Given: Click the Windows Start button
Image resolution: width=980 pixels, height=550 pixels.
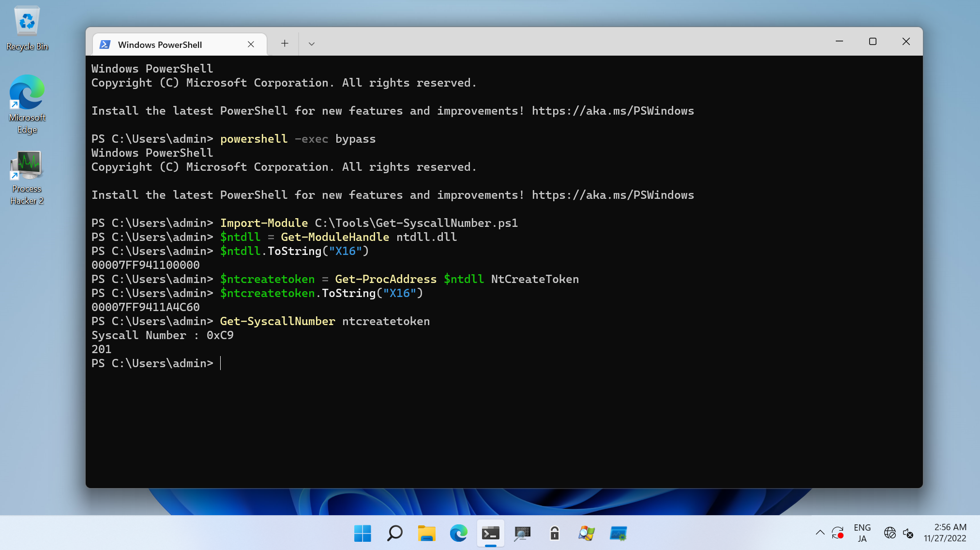Looking at the screenshot, I should (362, 533).
